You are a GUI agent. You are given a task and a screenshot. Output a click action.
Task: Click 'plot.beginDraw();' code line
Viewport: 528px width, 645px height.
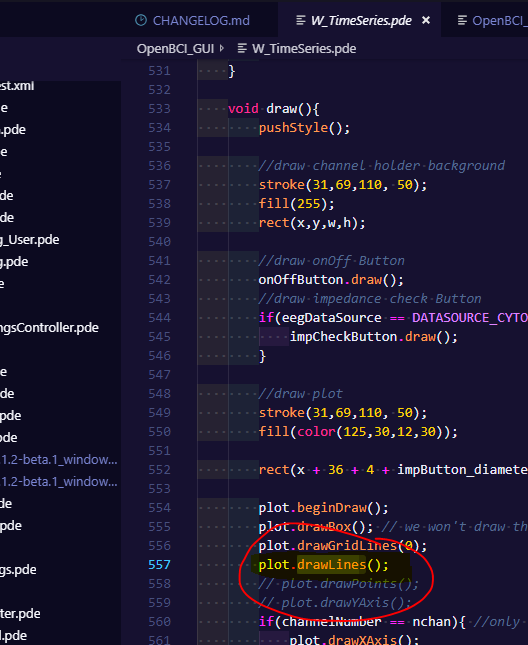(x=324, y=508)
